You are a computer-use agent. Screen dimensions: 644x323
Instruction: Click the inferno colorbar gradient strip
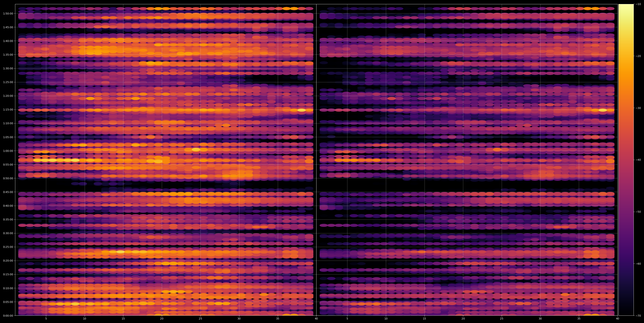click(626, 160)
